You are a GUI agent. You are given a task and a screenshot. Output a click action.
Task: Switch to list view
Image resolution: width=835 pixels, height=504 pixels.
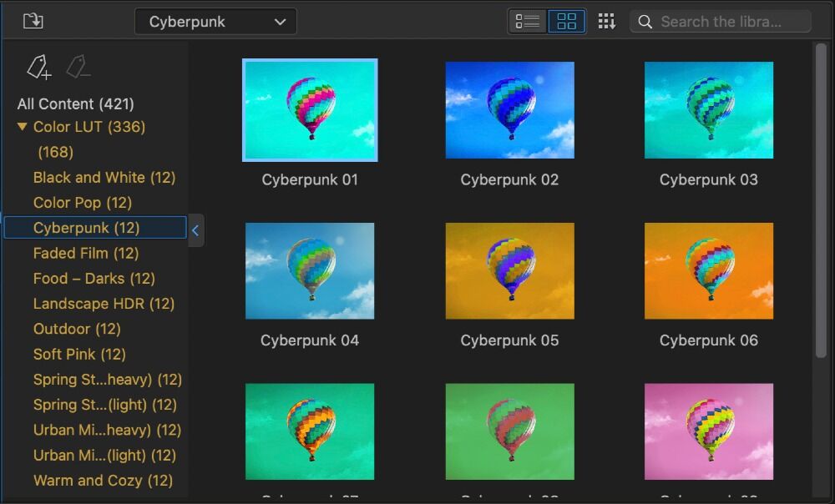(528, 22)
